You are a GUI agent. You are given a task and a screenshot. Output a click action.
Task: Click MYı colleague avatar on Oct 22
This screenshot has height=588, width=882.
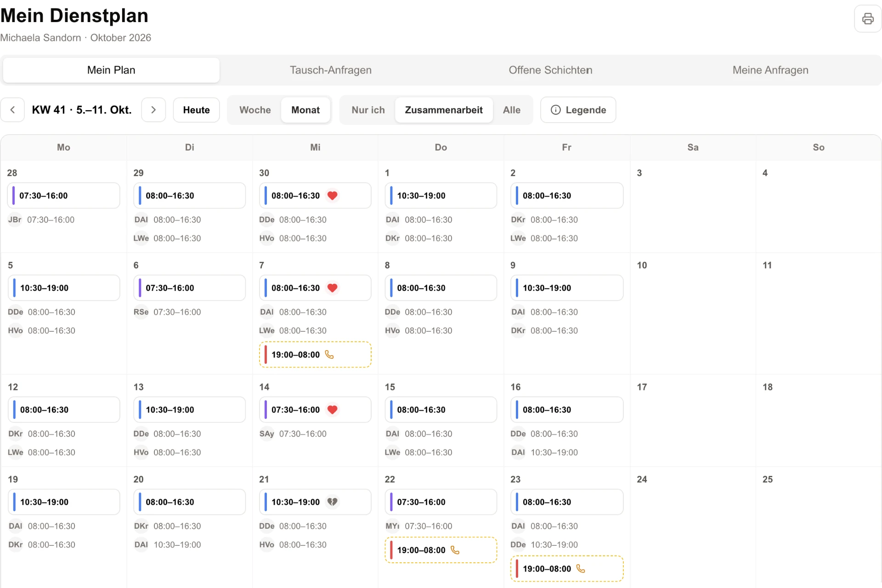392,526
